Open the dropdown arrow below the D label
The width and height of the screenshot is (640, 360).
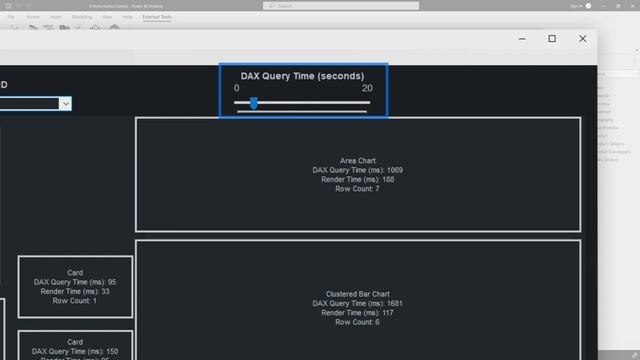[66, 104]
